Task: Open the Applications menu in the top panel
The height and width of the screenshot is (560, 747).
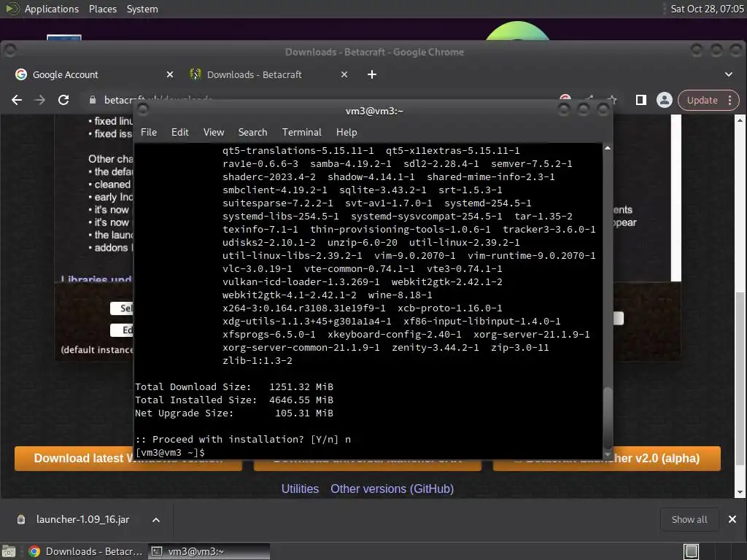Action: (x=52, y=9)
